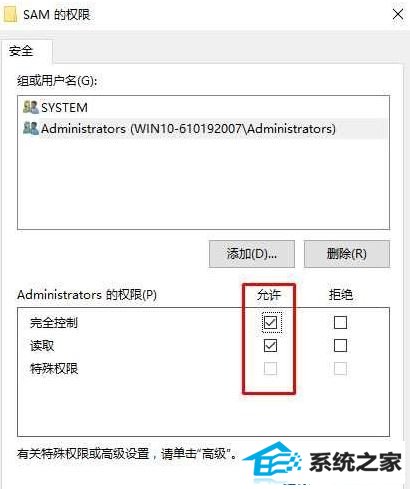Click the 读取 permission row label
Viewport: 410px width, 489px height.
click(x=42, y=346)
